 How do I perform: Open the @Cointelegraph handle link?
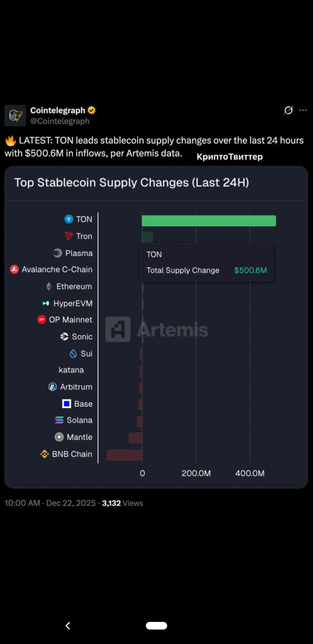pyautogui.click(x=60, y=121)
